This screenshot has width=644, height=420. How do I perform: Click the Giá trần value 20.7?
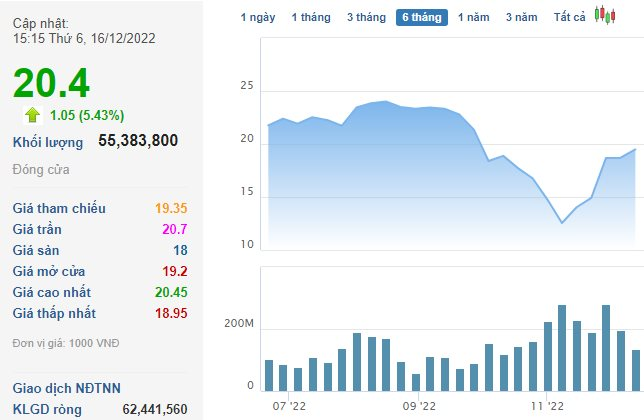[173, 229]
